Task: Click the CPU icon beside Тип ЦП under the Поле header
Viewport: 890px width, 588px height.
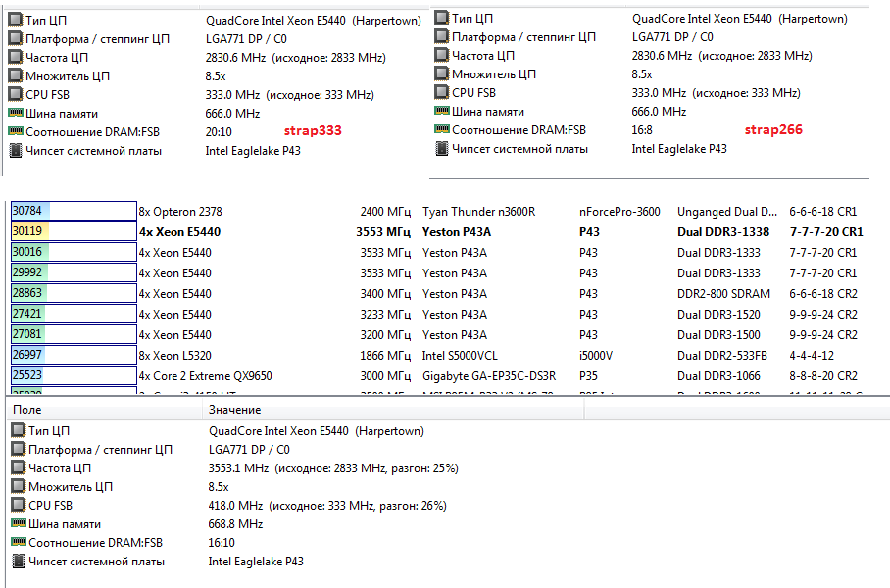Action: pos(19,430)
